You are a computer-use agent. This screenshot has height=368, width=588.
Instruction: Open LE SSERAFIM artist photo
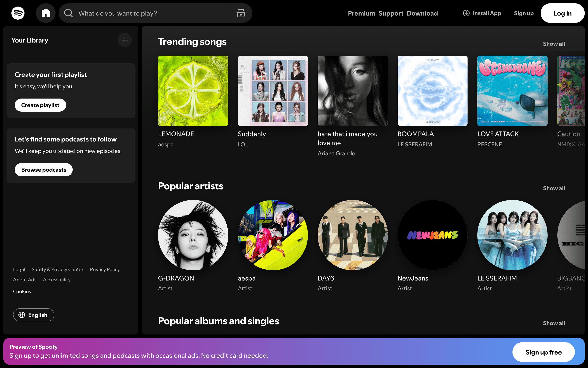point(512,235)
